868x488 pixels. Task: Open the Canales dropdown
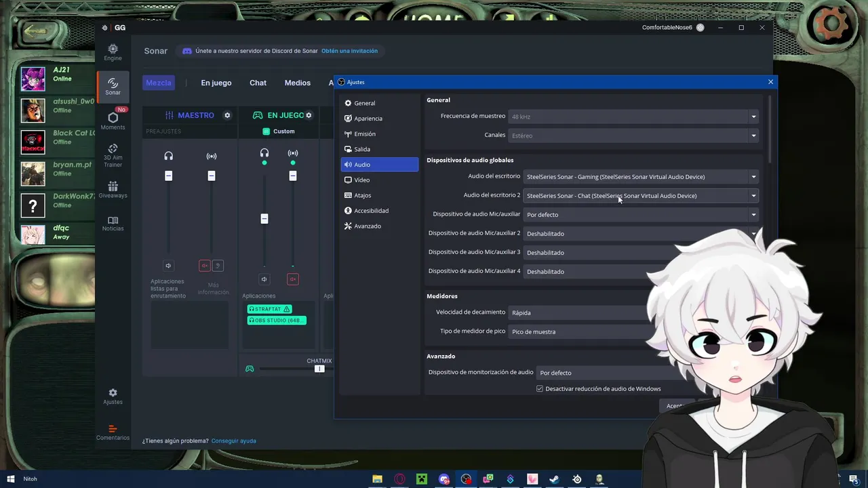[633, 136]
